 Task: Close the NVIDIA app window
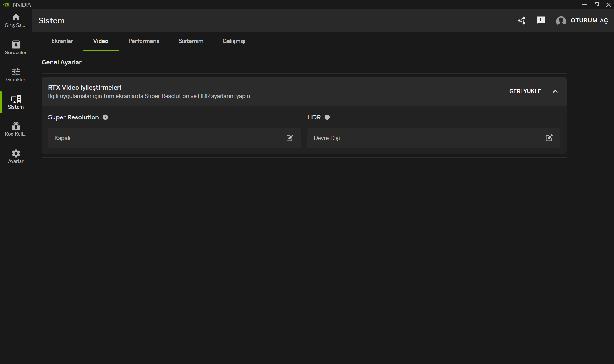click(x=609, y=4)
